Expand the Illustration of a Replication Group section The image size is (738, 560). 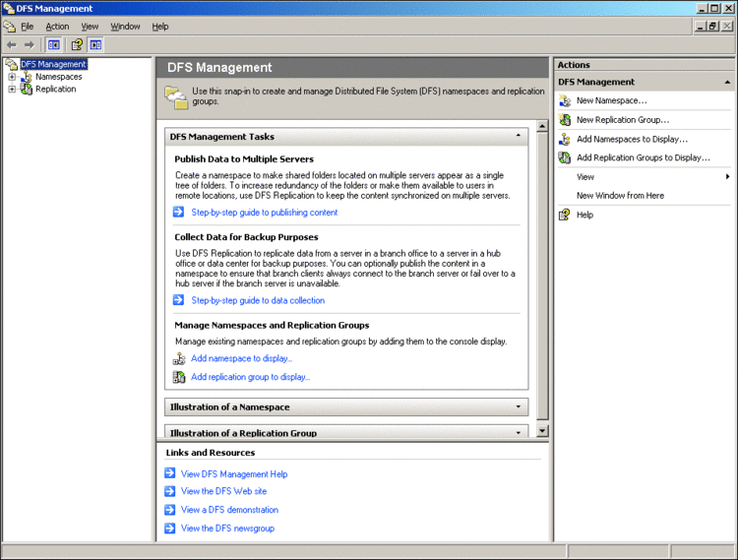(519, 432)
